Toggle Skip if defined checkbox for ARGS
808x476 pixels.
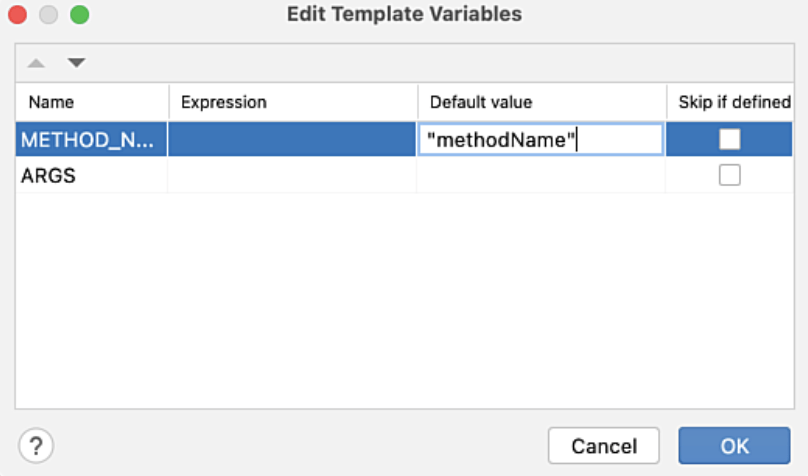pyautogui.click(x=730, y=175)
